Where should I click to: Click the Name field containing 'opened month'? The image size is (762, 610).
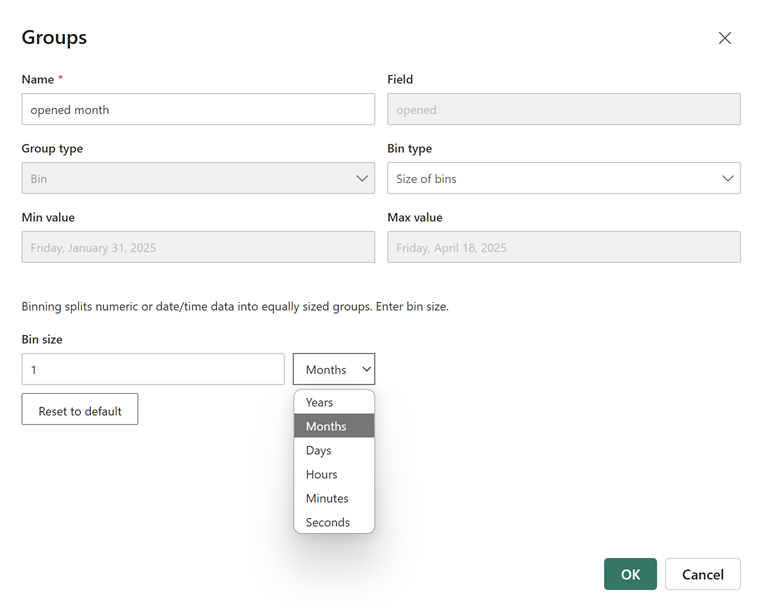(x=198, y=110)
